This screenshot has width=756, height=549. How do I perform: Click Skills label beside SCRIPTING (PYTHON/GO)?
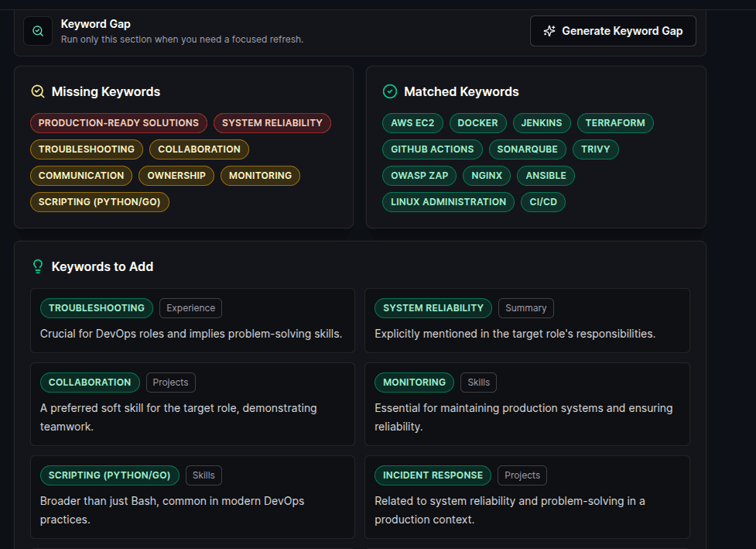[204, 475]
